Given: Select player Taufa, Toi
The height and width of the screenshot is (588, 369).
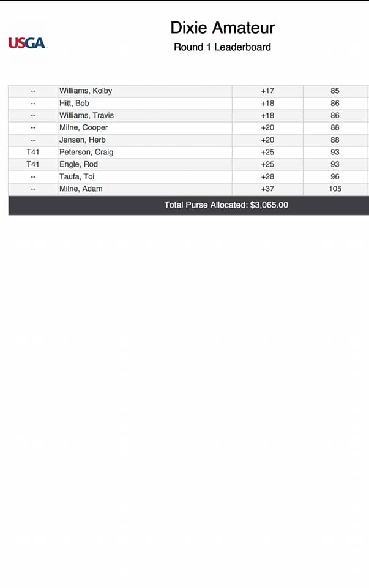Looking at the screenshot, I should pyautogui.click(x=76, y=176).
